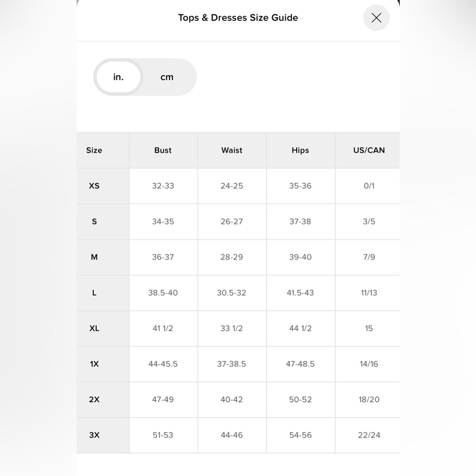Click the Tops & Dresses Size Guide title
This screenshot has width=476, height=476.
[238, 18]
